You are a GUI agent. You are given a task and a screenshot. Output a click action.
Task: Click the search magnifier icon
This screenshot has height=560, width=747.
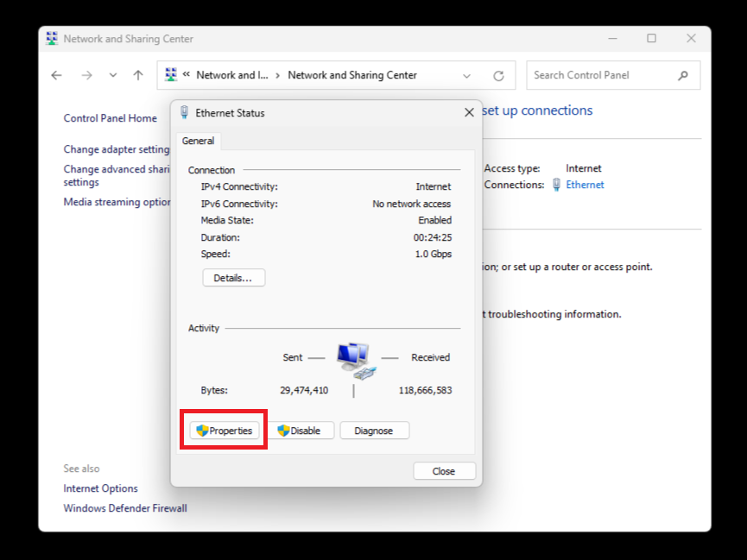tap(683, 75)
